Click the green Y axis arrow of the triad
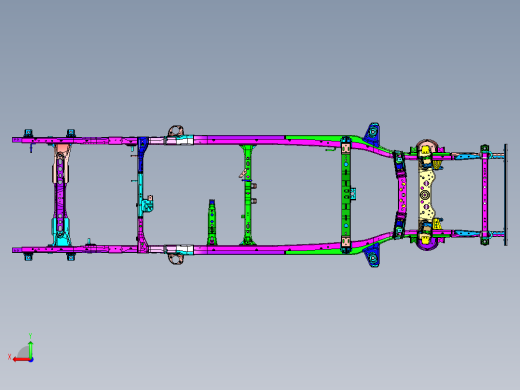Viewport: 520px width, 390px height. click(30, 349)
